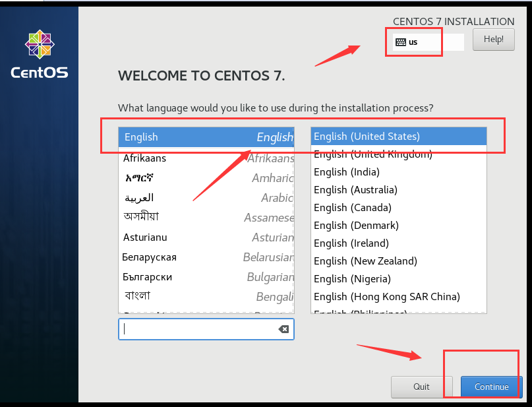Select the Amharic language row

click(x=206, y=178)
